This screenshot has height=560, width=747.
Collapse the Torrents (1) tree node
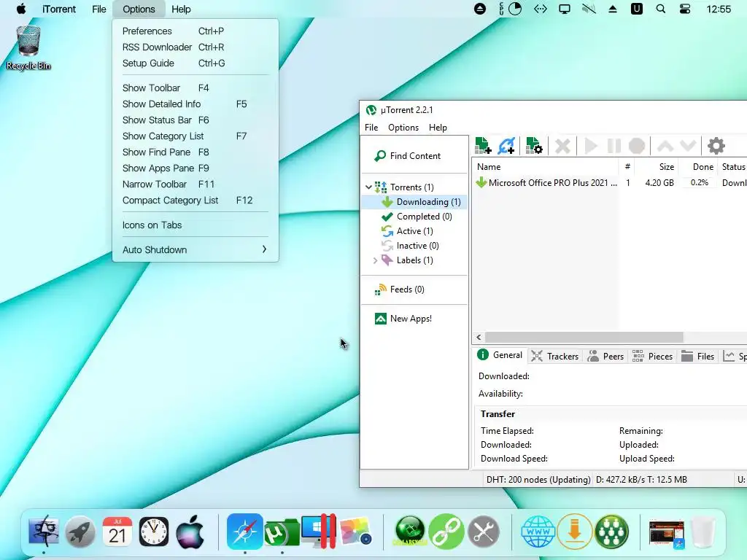tap(368, 187)
